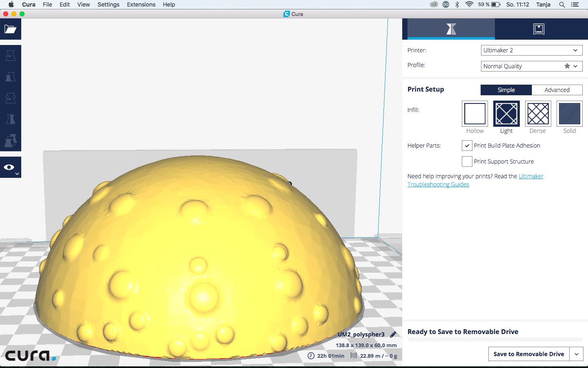Select the Rotate tool in left toolbar
Viewport: 588px width, 368px height.
[x=11, y=98]
